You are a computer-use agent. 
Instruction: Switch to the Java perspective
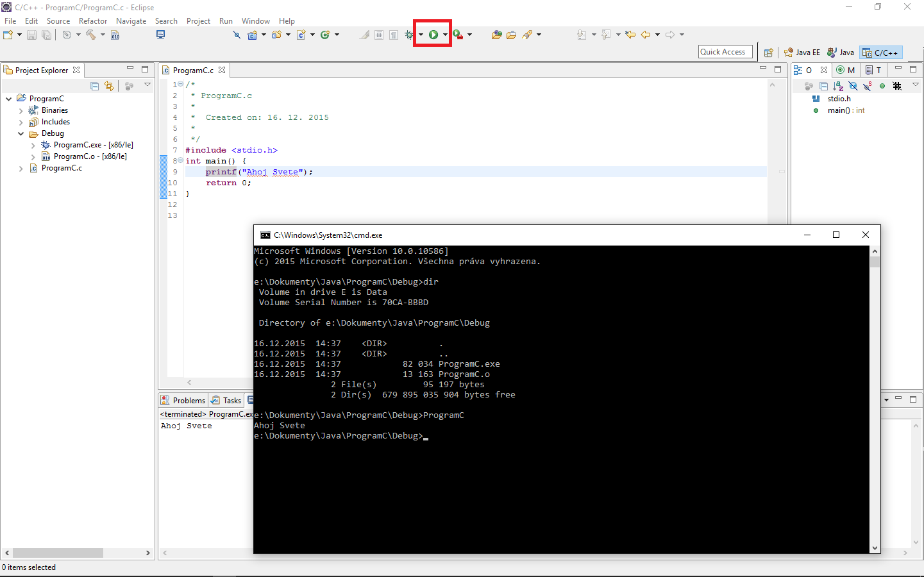pyautogui.click(x=841, y=52)
